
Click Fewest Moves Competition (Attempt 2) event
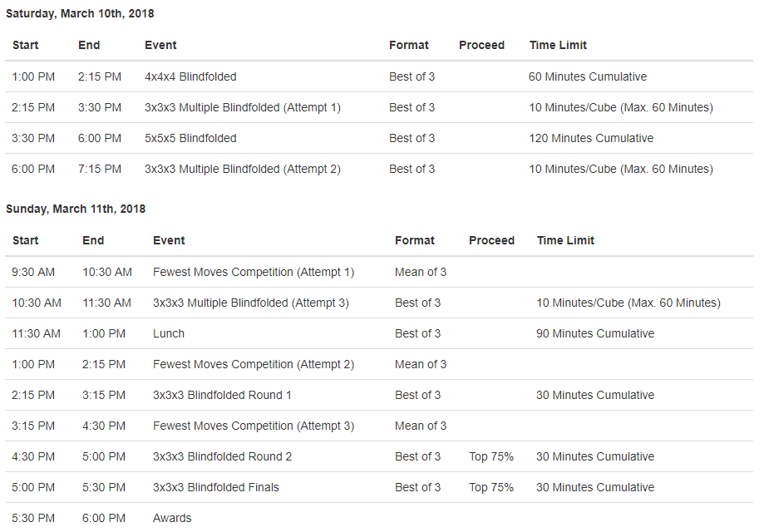pyautogui.click(x=254, y=364)
